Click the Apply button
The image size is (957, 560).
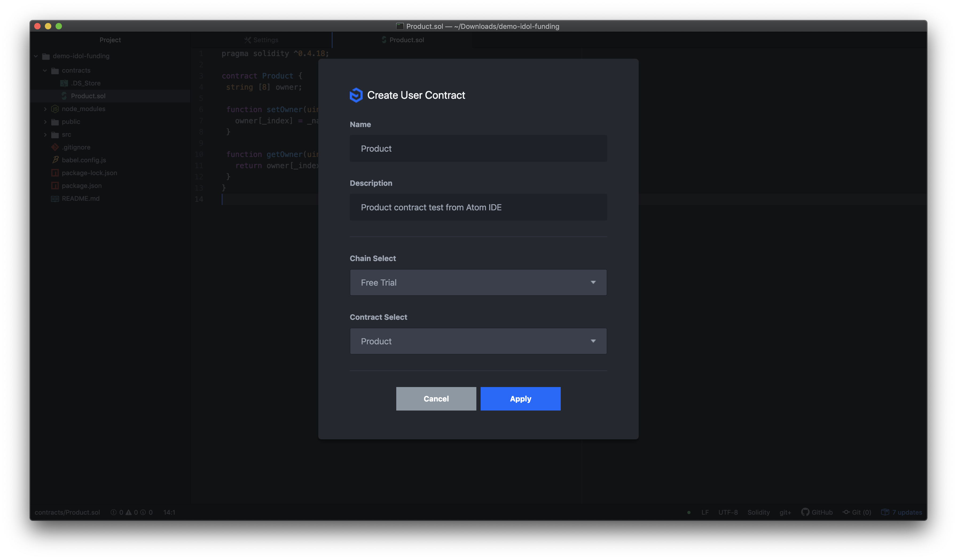(520, 399)
